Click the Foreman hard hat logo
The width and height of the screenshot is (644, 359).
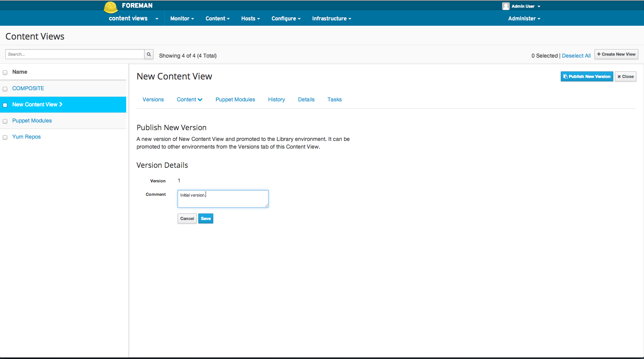pyautogui.click(x=110, y=7)
